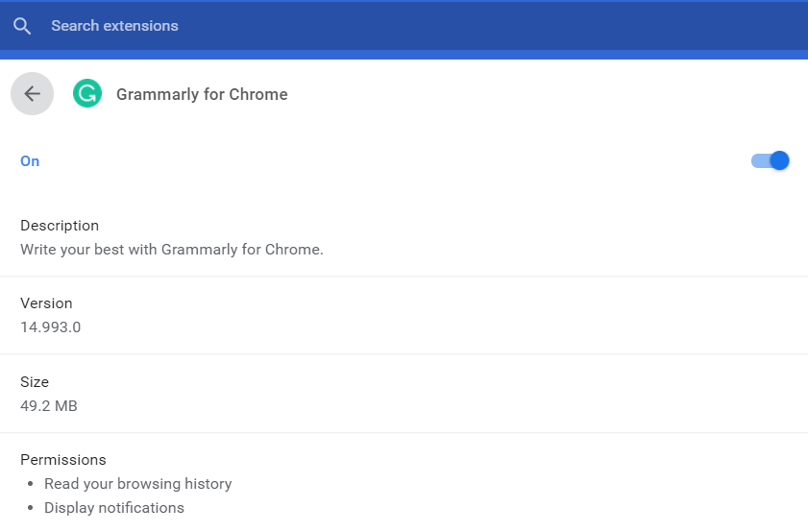808x532 pixels.
Task: Focus the Search extensions field
Action: pos(404,26)
